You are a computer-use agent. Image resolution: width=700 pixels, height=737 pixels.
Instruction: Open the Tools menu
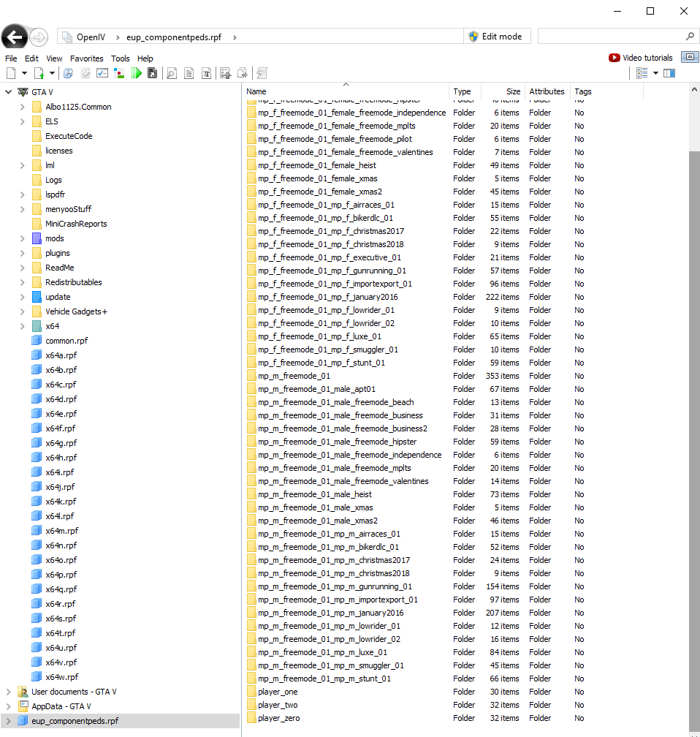tap(121, 58)
